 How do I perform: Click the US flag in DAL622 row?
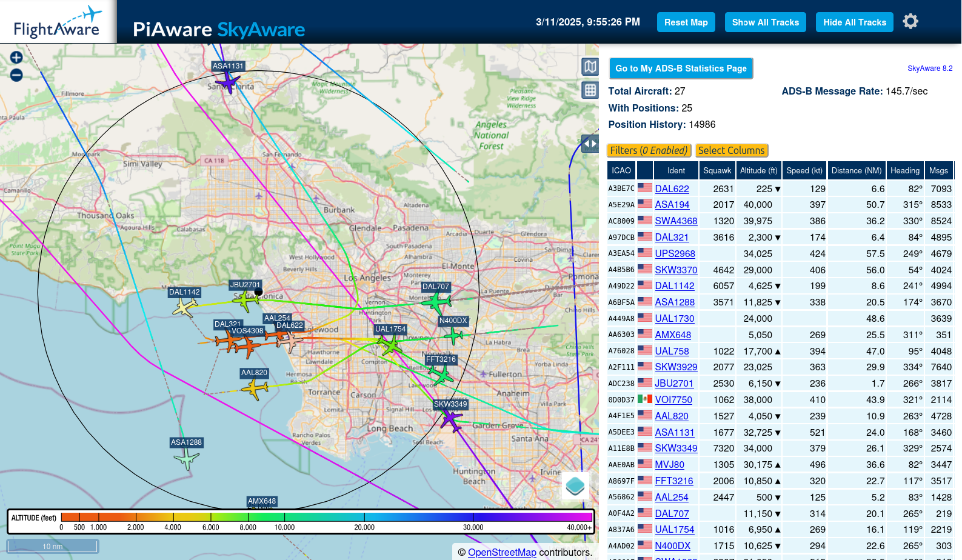pyautogui.click(x=645, y=188)
